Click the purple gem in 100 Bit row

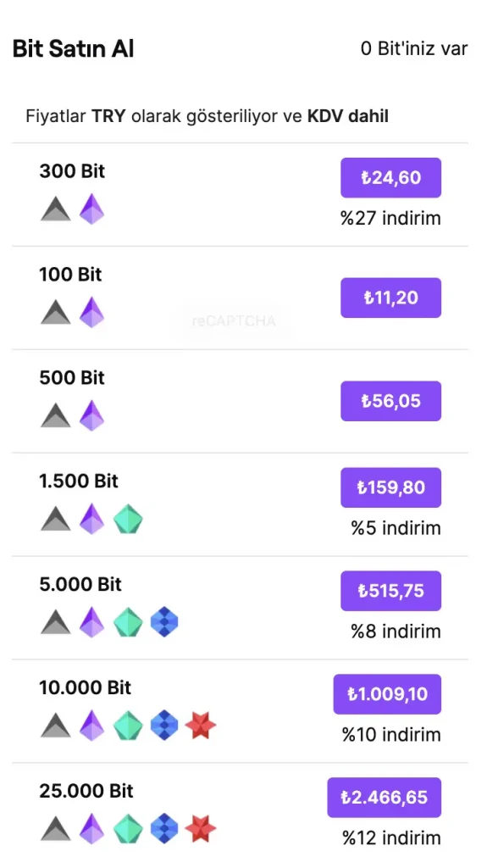pyautogui.click(x=91, y=313)
